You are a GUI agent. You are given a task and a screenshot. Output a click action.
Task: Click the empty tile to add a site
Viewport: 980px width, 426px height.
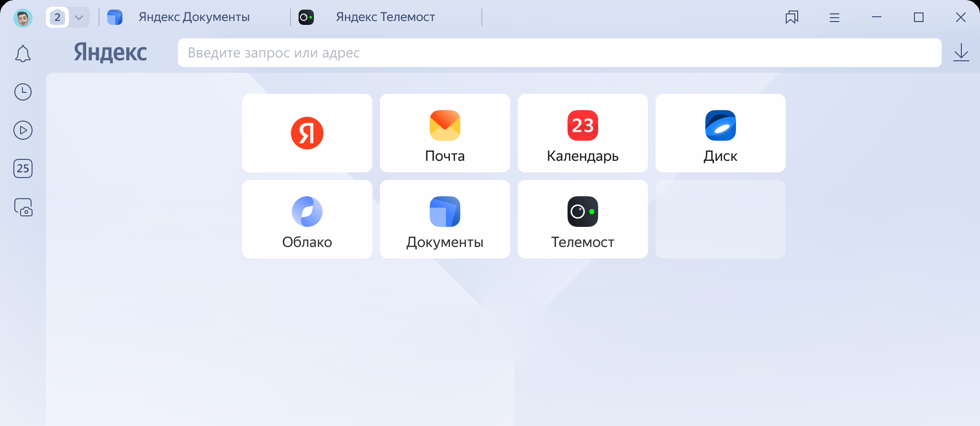[721, 219]
